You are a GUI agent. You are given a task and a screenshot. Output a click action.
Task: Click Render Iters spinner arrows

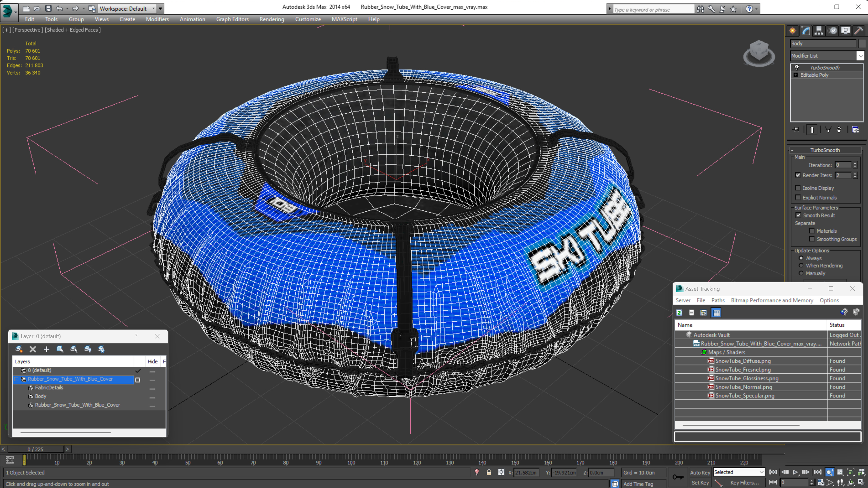tap(855, 175)
